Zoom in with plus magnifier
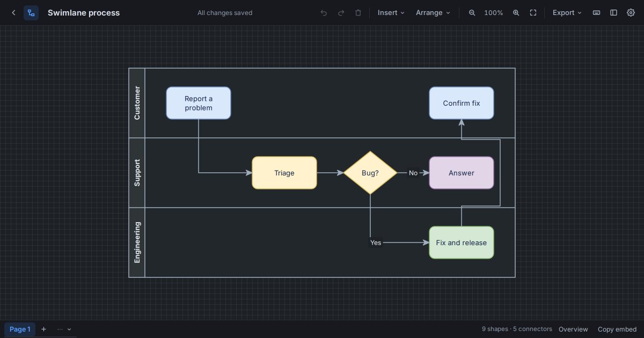644x338 pixels. (516, 13)
